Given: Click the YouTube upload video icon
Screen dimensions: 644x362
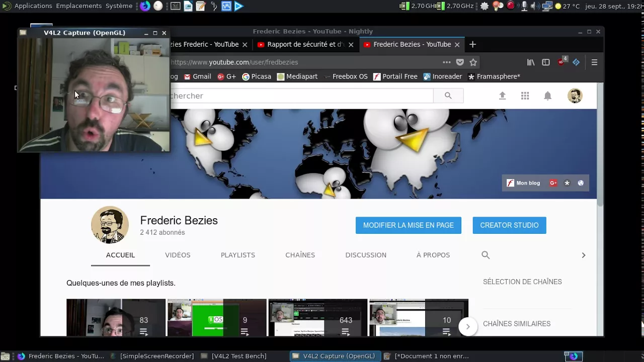Looking at the screenshot, I should (x=502, y=96).
